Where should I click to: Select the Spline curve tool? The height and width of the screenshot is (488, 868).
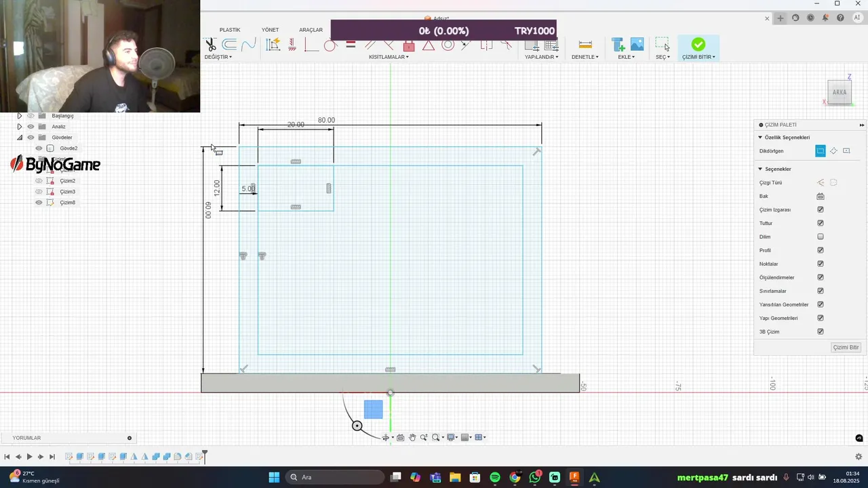248,45
